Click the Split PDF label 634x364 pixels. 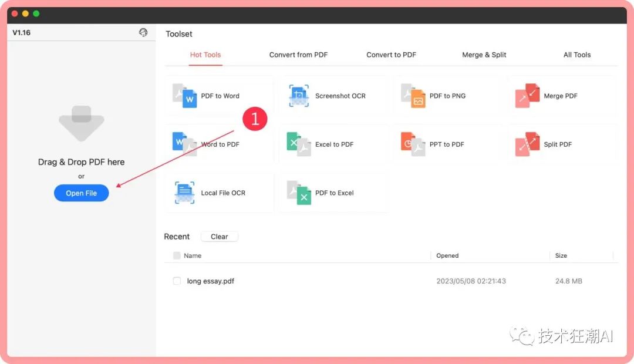[x=558, y=144]
